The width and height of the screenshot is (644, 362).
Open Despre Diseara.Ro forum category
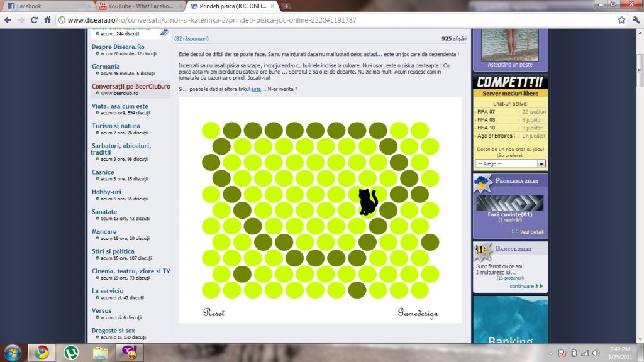pyautogui.click(x=118, y=47)
